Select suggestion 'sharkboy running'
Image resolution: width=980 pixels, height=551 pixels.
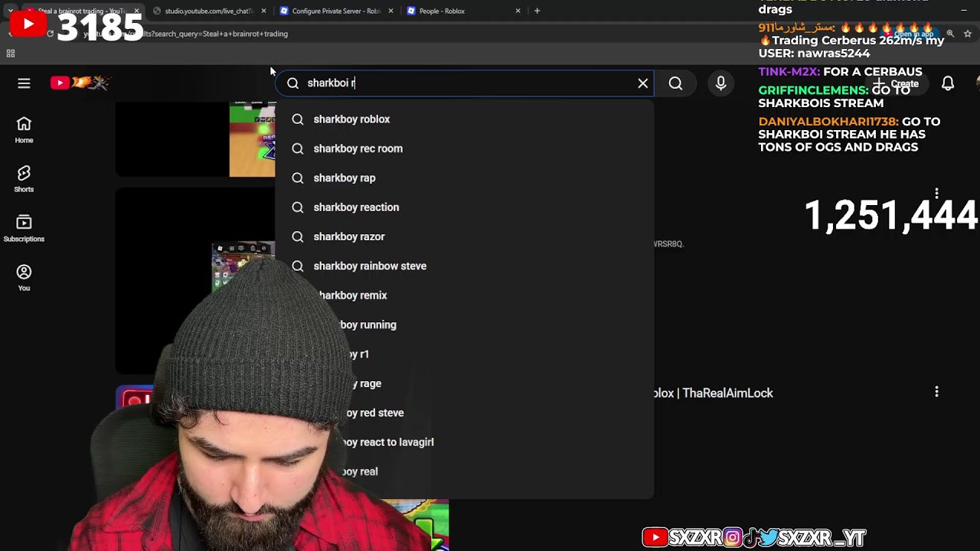[464, 324]
